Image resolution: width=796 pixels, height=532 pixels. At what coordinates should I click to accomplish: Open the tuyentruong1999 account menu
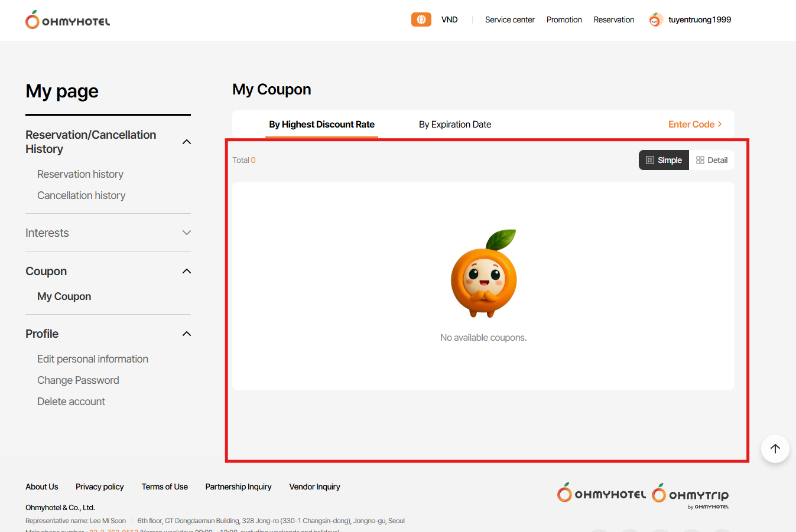(700, 19)
